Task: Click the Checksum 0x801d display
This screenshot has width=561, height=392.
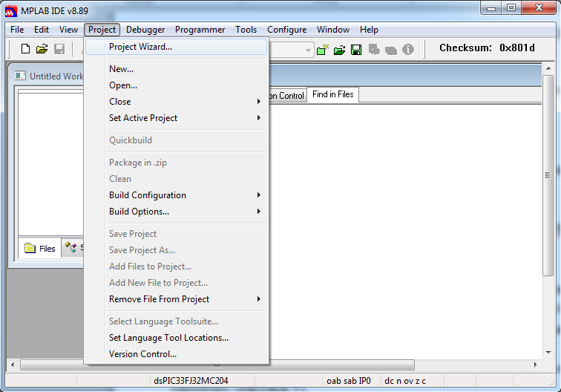Action: click(487, 48)
